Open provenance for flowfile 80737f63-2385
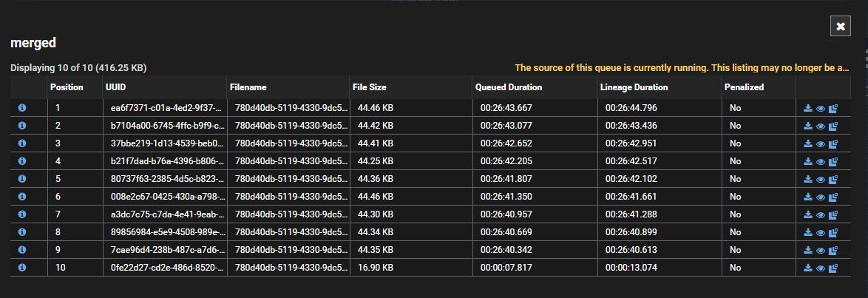This screenshot has width=868, height=298. click(x=833, y=180)
